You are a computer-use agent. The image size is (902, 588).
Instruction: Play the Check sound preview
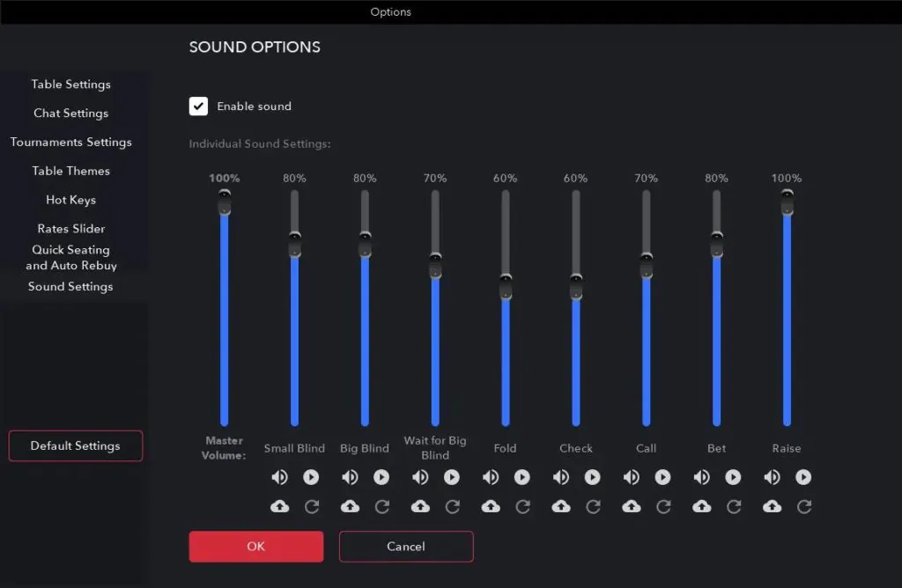coord(593,476)
